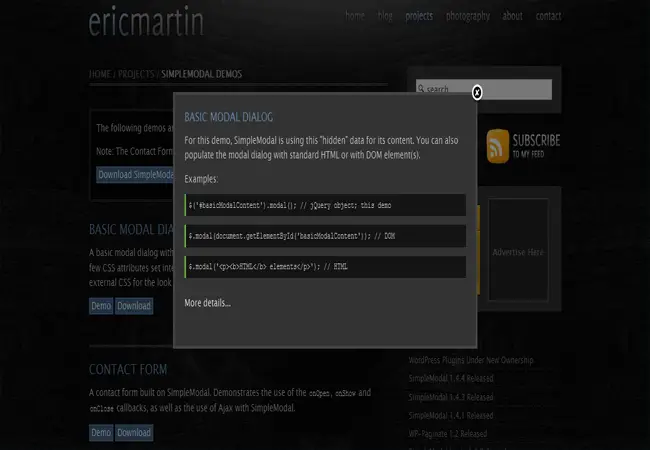Viewport: 650px width, 450px height.
Task: Open WP-Paginate 1.2 Released post
Action: (x=448, y=434)
